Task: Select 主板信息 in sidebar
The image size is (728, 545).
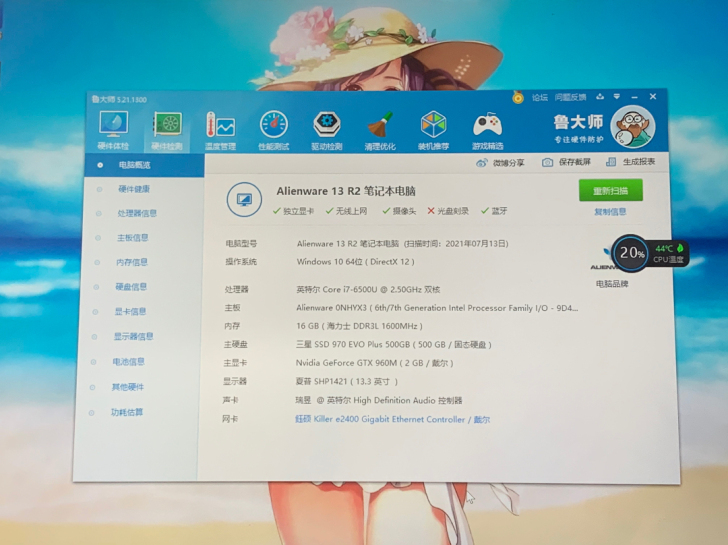Action: (132, 238)
